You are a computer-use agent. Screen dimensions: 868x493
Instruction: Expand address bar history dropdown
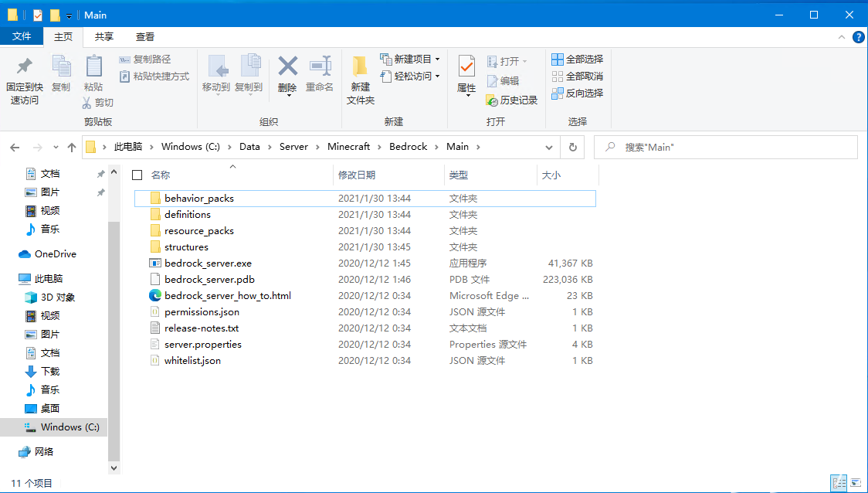pyautogui.click(x=548, y=148)
